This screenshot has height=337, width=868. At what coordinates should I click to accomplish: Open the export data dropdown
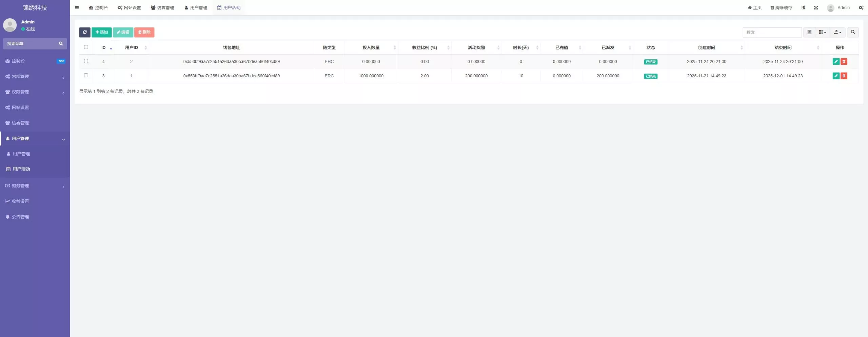click(837, 32)
